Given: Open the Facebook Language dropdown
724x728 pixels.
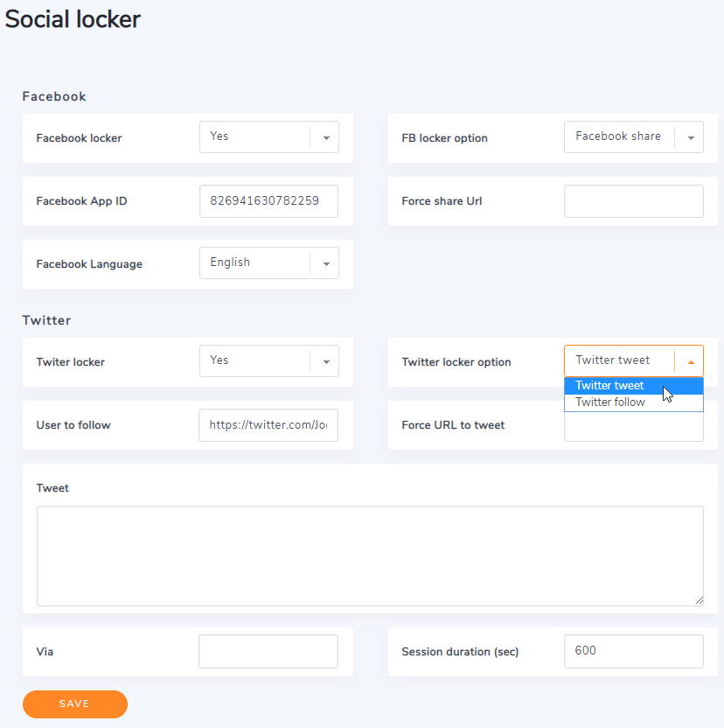Looking at the screenshot, I should (325, 263).
